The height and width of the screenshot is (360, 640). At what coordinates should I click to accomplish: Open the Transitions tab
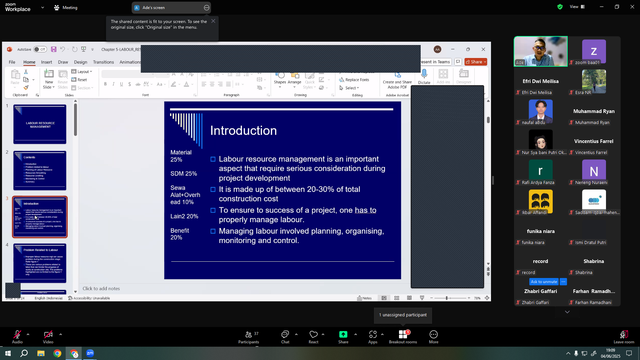click(x=103, y=62)
